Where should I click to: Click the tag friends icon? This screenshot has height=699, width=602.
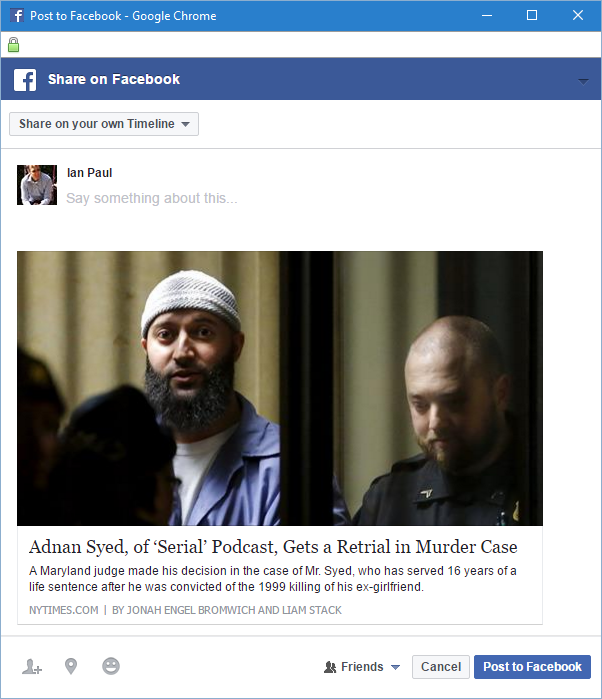pos(32,666)
